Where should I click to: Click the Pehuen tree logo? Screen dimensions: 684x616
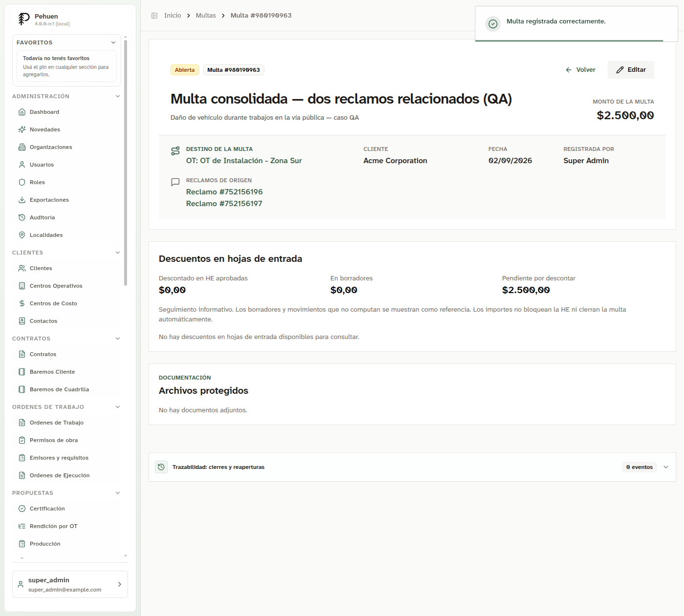(24, 19)
